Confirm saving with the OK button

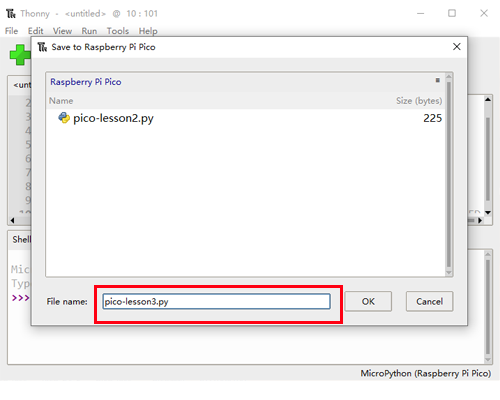pos(368,301)
